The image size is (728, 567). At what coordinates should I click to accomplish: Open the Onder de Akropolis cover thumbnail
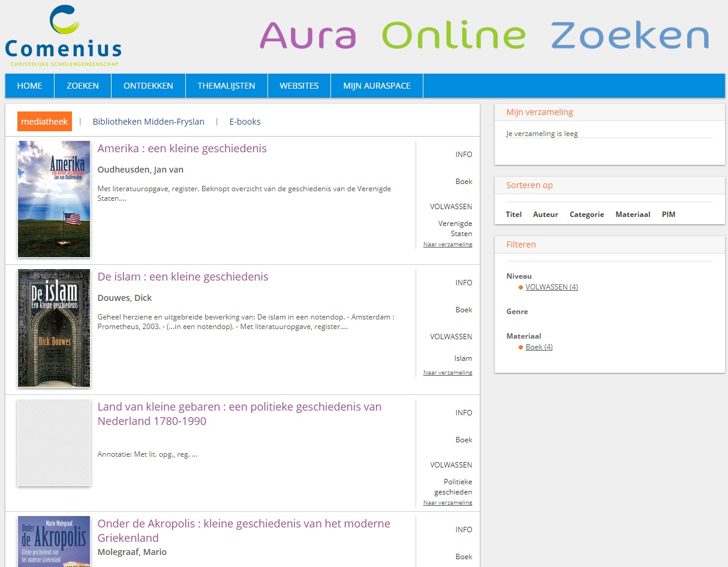pyautogui.click(x=54, y=541)
